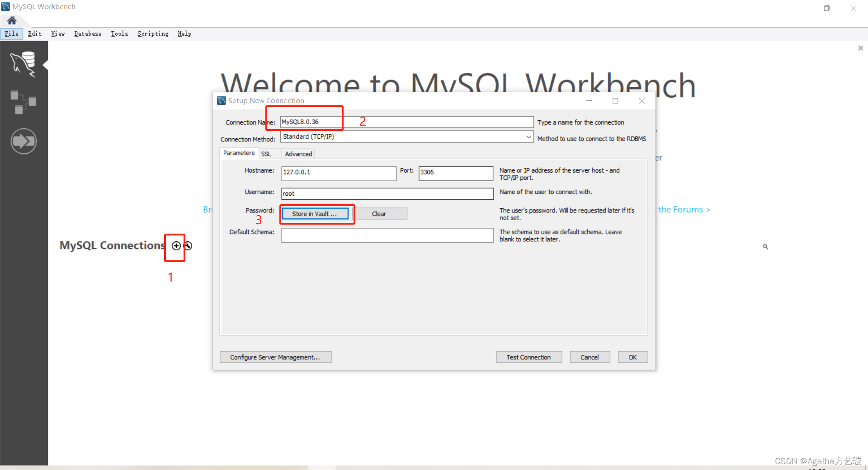868x470 pixels.
Task: Click the home tab icon
Action: 12,20
